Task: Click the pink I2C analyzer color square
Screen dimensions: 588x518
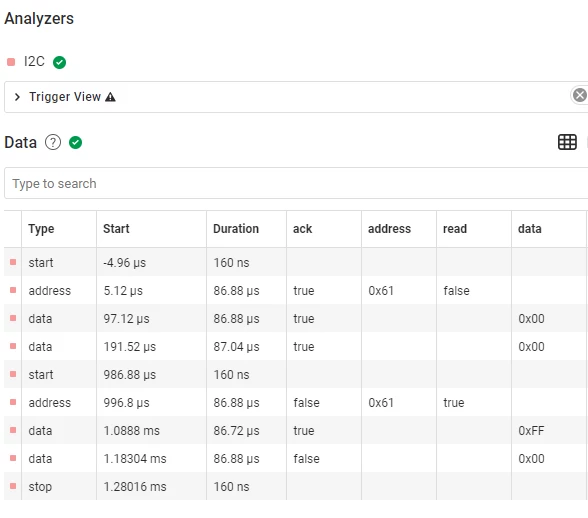Action: tap(11, 62)
